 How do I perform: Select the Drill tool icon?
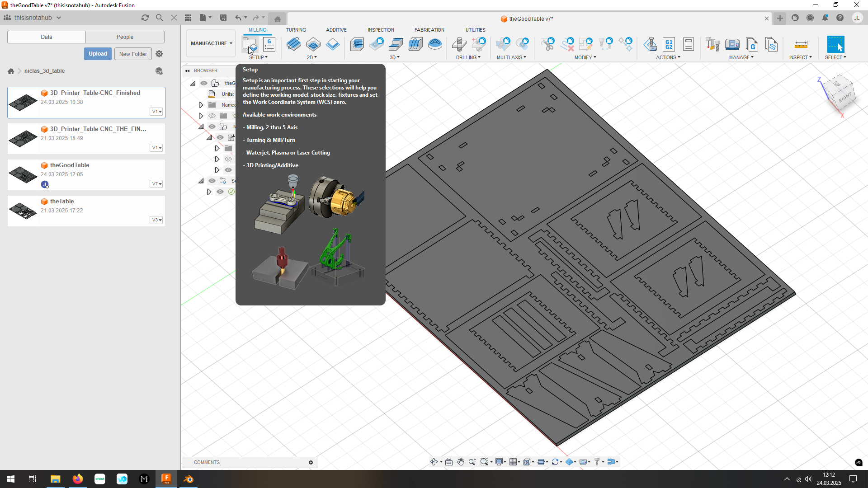[x=459, y=44]
